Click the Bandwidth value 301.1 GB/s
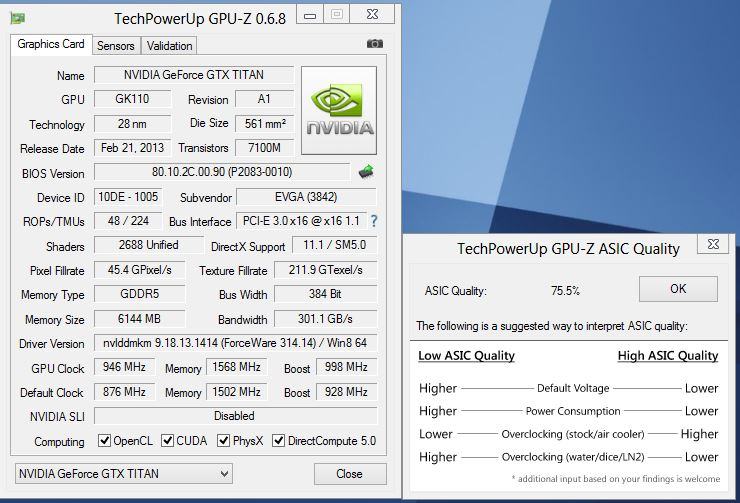740x503 pixels. [326, 319]
